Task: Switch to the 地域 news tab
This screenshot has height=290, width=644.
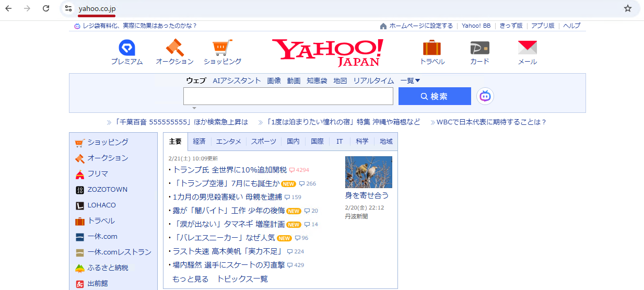Action: click(x=386, y=142)
